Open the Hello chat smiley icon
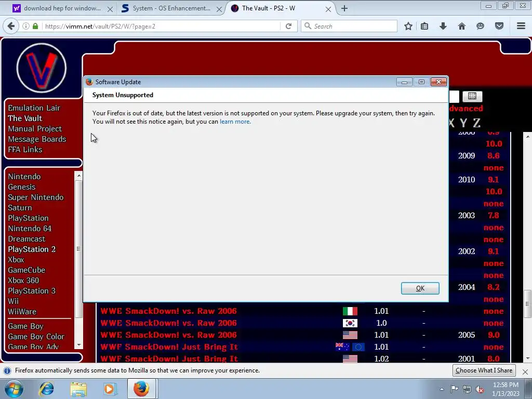Screen dimensions: 532x399 [x=480, y=26]
